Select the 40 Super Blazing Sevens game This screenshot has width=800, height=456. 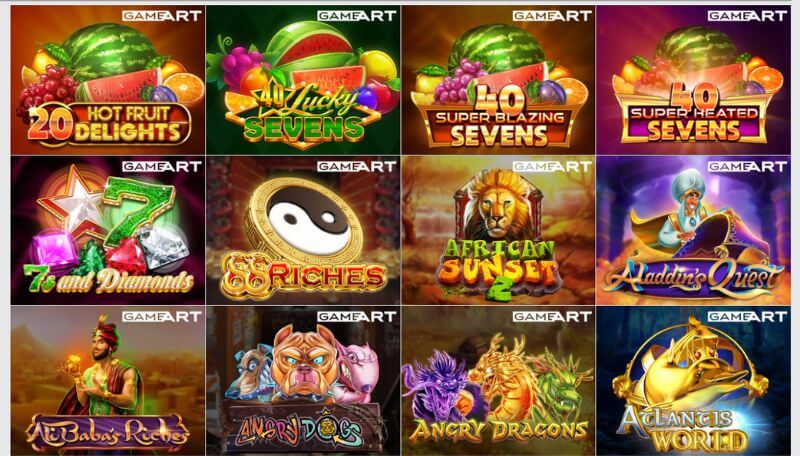point(498,80)
